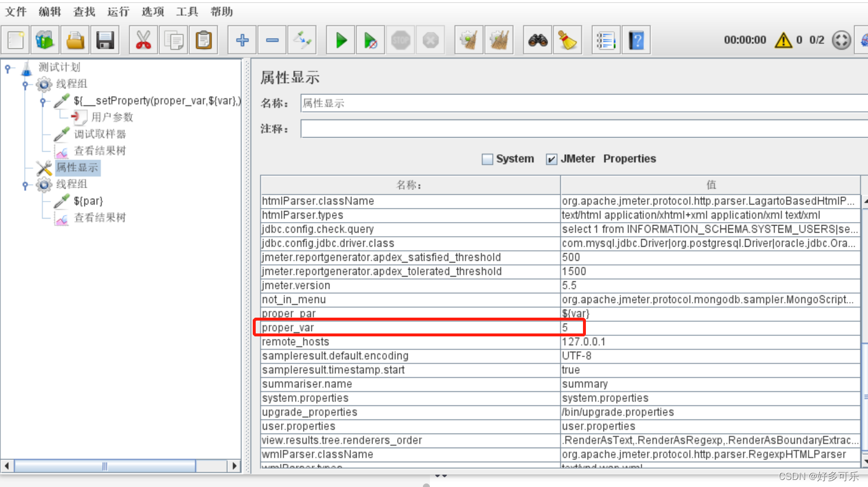Viewport: 868px width, 487px height.
Task: Open Help question mark icon
Action: [x=636, y=40]
